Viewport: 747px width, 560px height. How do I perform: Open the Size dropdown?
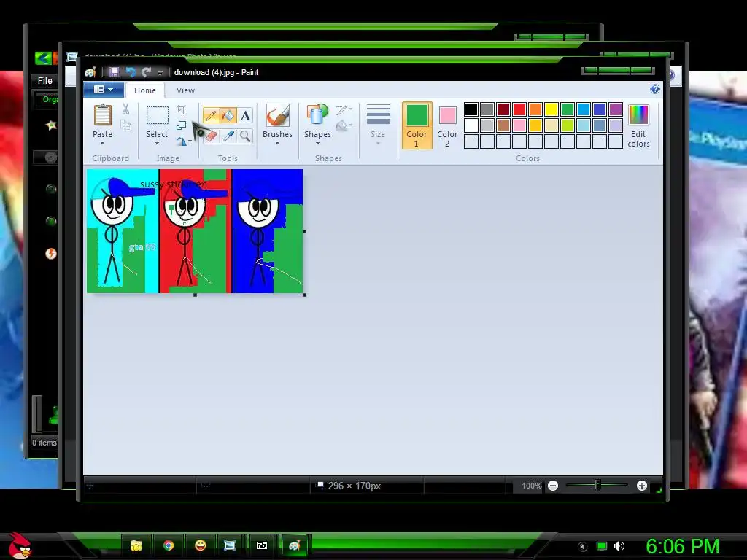[x=379, y=124]
